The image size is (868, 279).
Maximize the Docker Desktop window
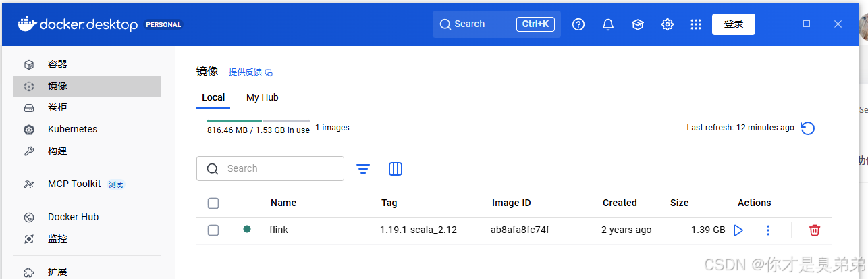click(x=806, y=24)
